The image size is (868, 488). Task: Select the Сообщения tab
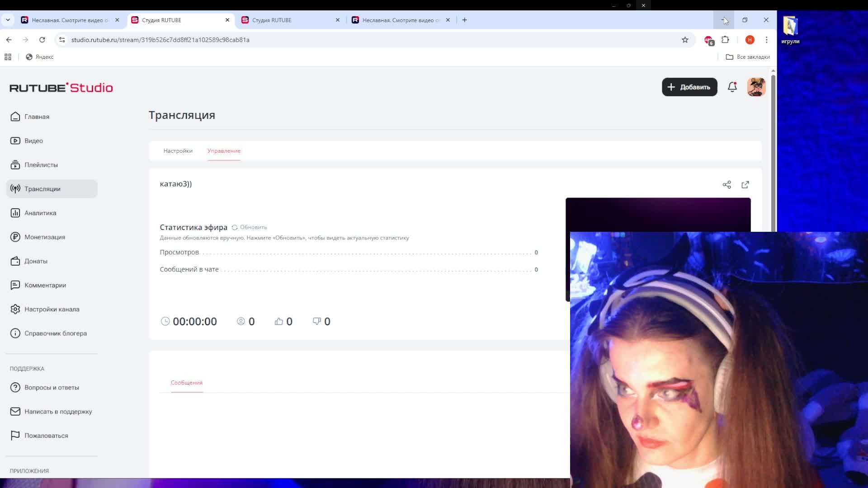coord(186,383)
